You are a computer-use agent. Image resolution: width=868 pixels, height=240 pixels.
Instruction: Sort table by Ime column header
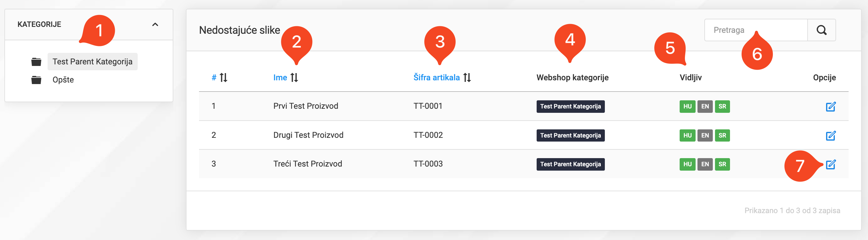pyautogui.click(x=280, y=78)
